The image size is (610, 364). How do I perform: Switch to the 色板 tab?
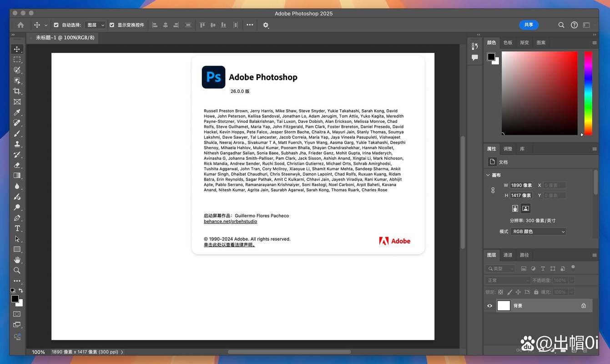point(508,43)
